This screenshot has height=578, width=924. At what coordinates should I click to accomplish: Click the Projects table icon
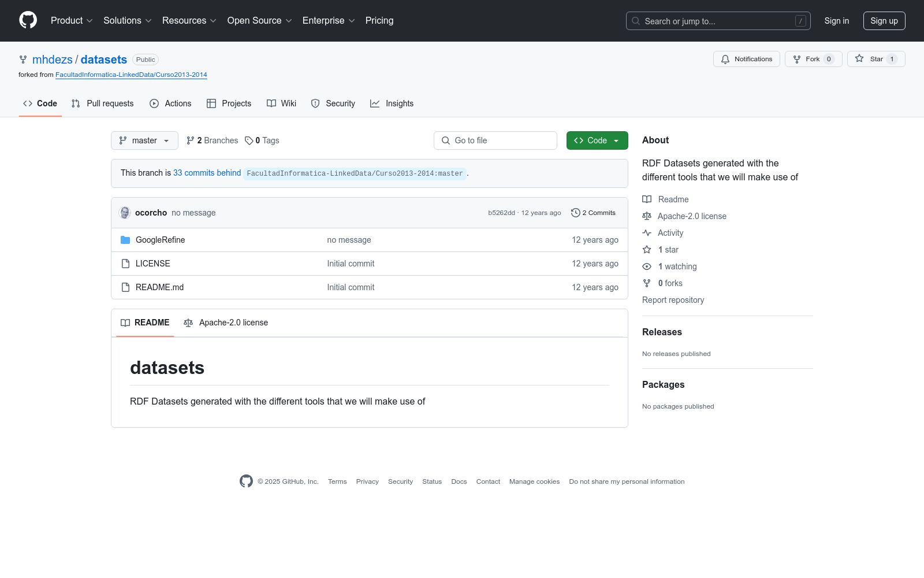coord(211,103)
